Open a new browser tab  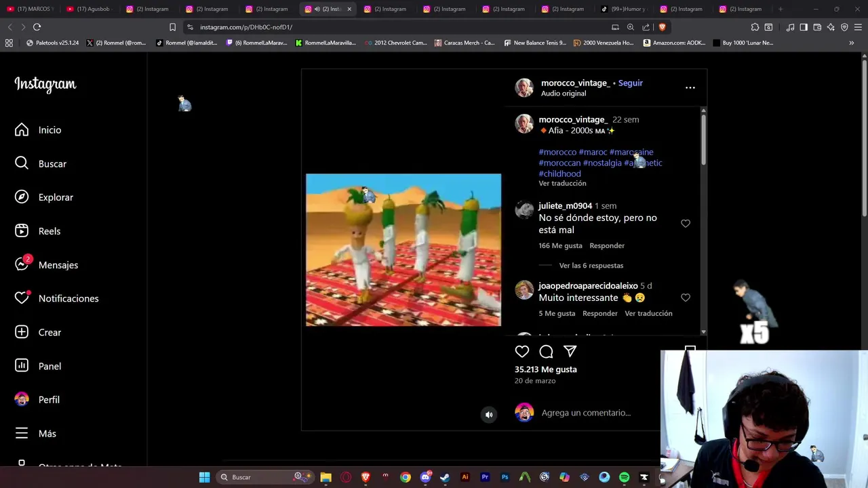[781, 9]
